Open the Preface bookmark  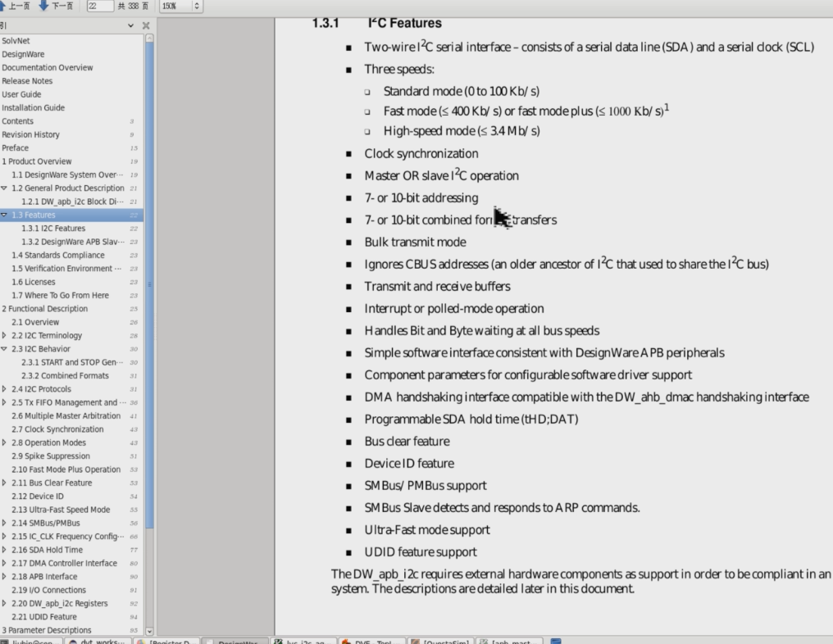tap(16, 147)
